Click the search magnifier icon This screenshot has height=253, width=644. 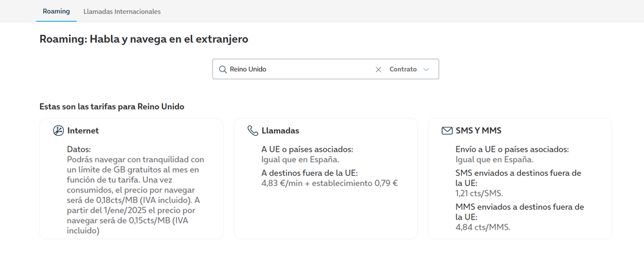[x=222, y=70]
